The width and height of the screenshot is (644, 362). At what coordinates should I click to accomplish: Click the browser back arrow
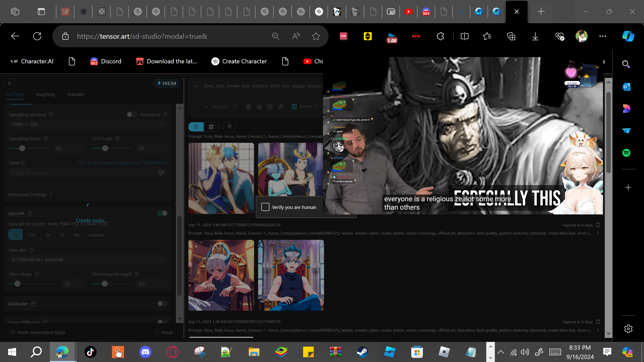[15, 36]
